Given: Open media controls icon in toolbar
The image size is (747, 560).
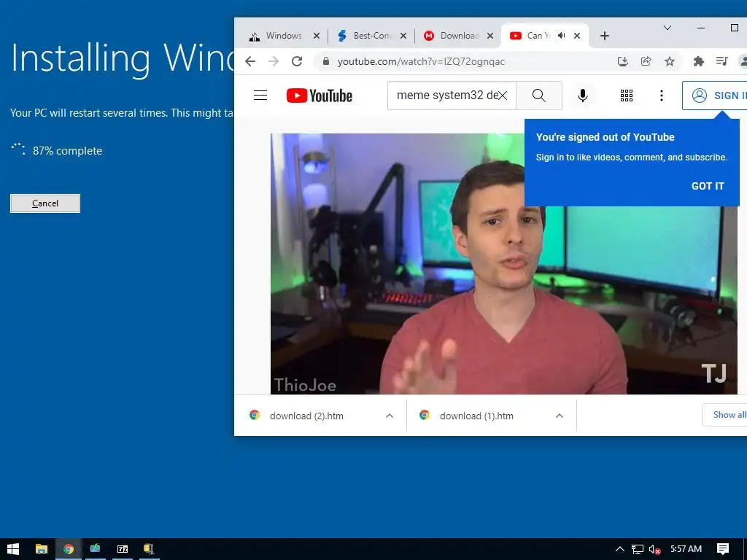Looking at the screenshot, I should click(721, 61).
